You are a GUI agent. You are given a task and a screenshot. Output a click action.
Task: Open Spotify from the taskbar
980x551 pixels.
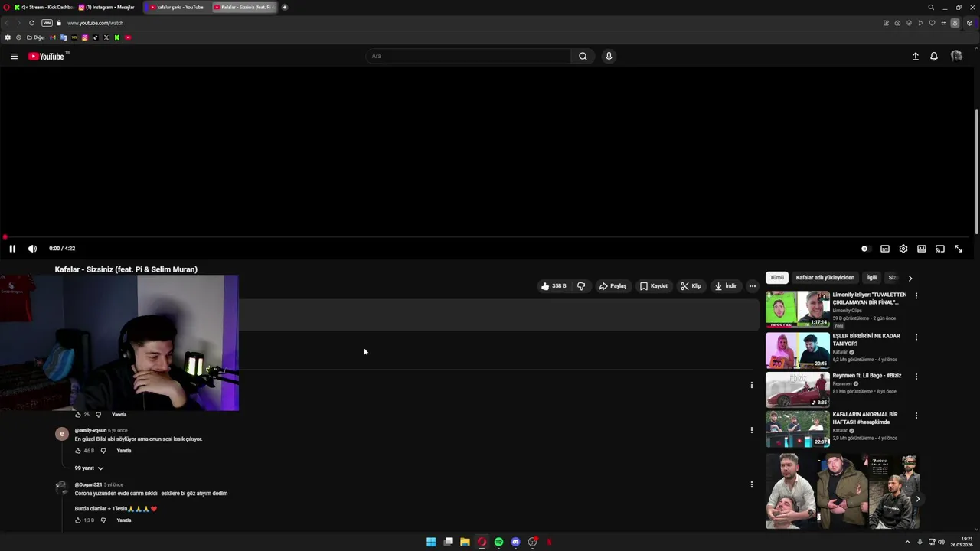click(498, 542)
